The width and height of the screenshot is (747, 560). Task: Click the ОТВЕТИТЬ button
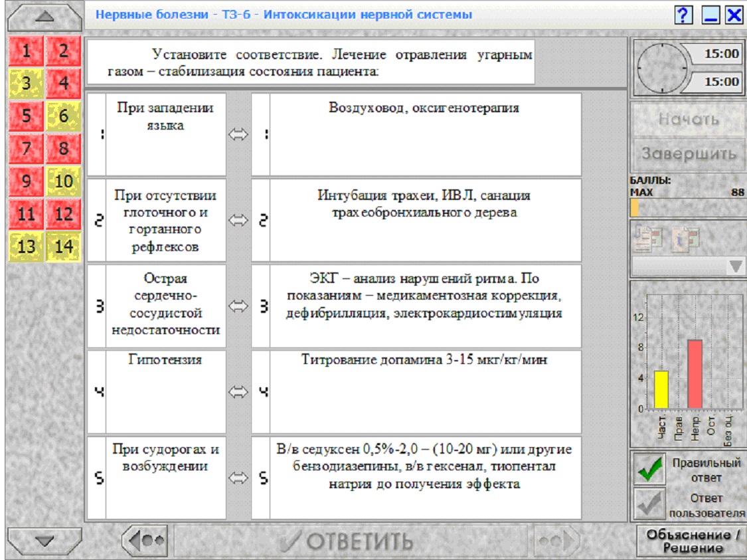coord(351,541)
